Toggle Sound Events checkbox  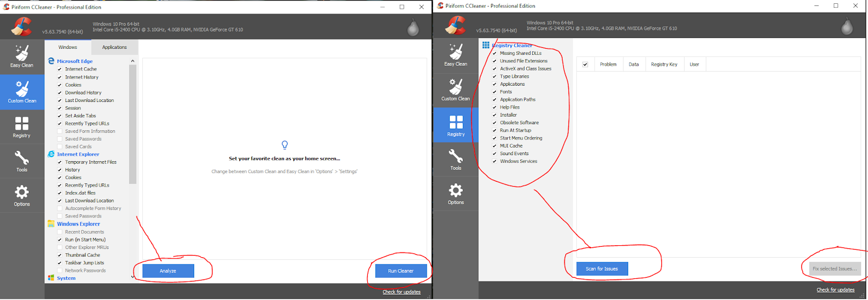[x=494, y=154]
